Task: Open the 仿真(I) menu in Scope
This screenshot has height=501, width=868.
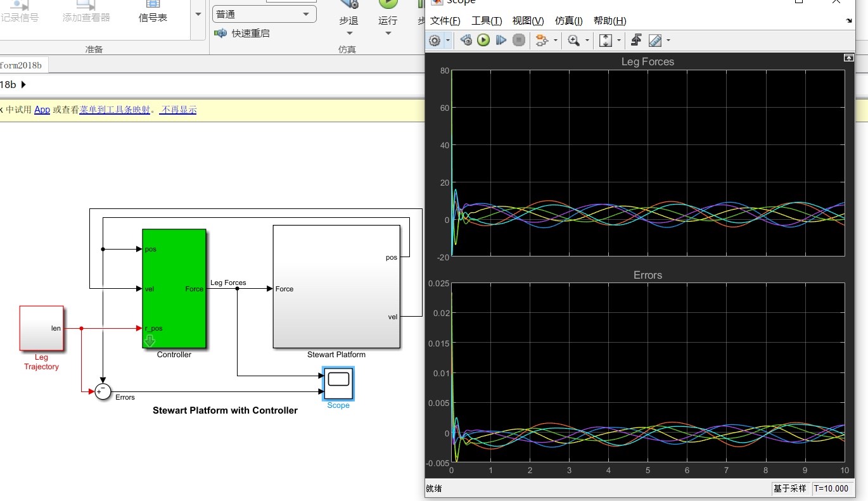Action: (x=569, y=21)
